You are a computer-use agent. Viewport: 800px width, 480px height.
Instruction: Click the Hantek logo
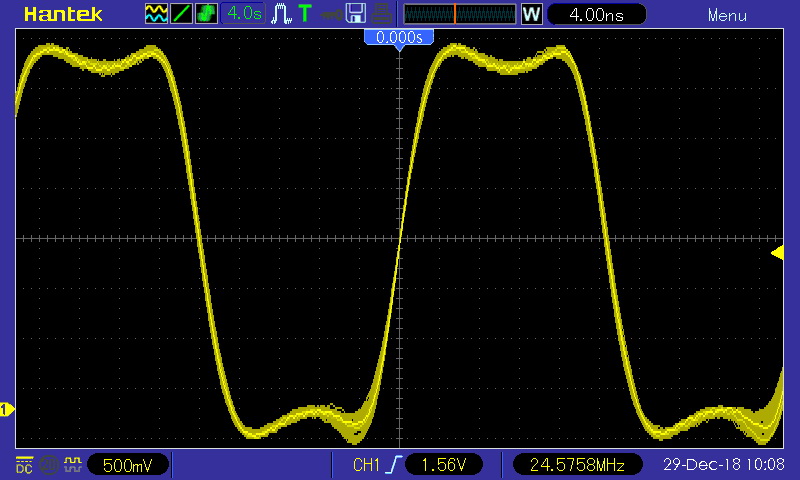(63, 14)
